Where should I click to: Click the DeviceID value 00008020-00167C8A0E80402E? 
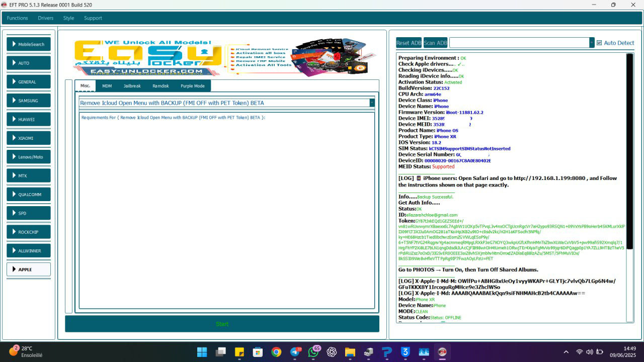(x=457, y=161)
